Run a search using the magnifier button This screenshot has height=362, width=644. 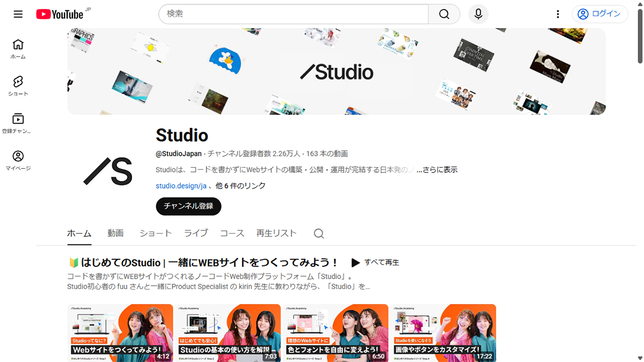click(x=444, y=14)
